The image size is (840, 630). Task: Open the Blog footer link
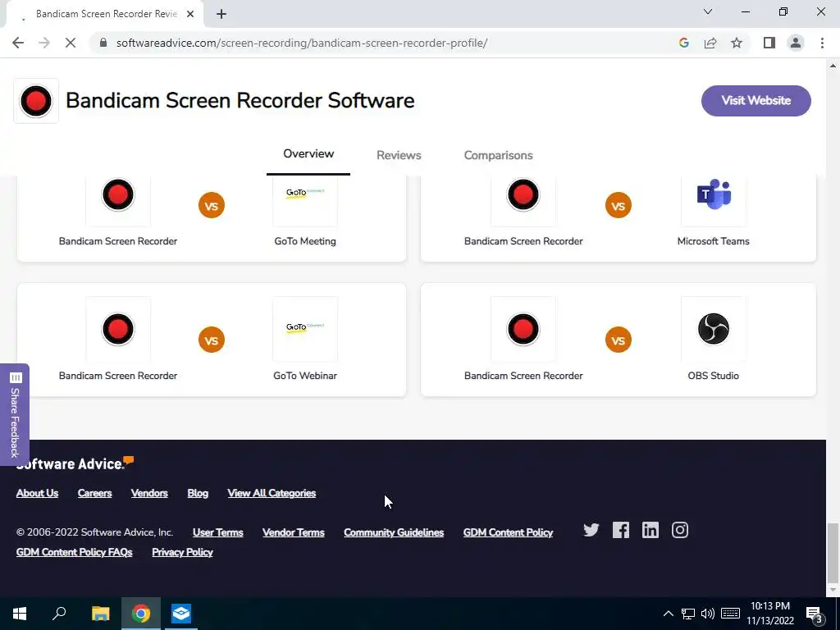[x=198, y=493]
